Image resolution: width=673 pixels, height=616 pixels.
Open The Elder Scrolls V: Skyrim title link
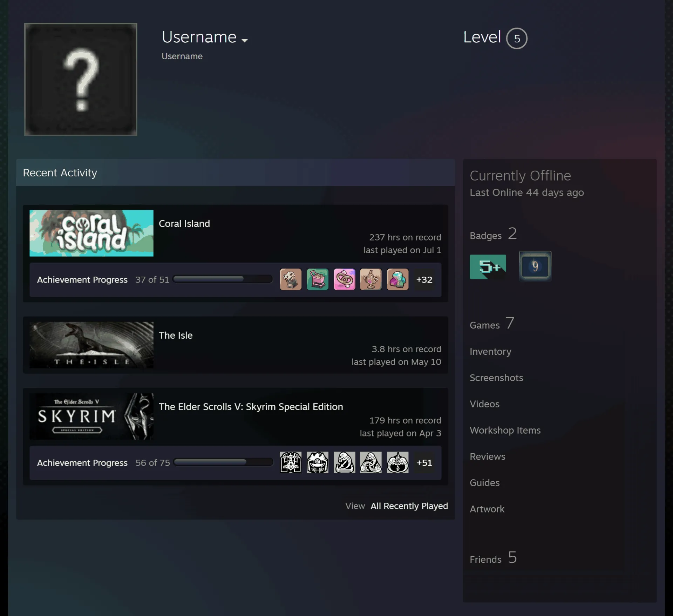[x=251, y=407]
